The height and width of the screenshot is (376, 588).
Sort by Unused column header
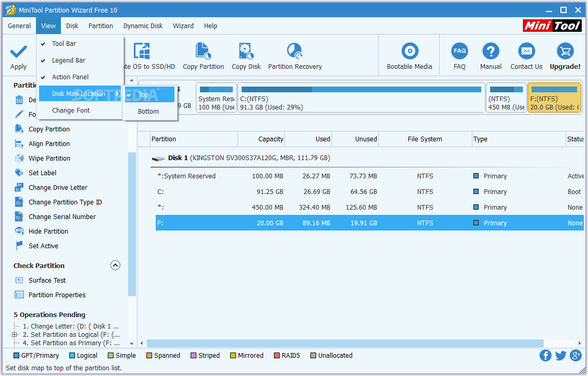point(355,139)
